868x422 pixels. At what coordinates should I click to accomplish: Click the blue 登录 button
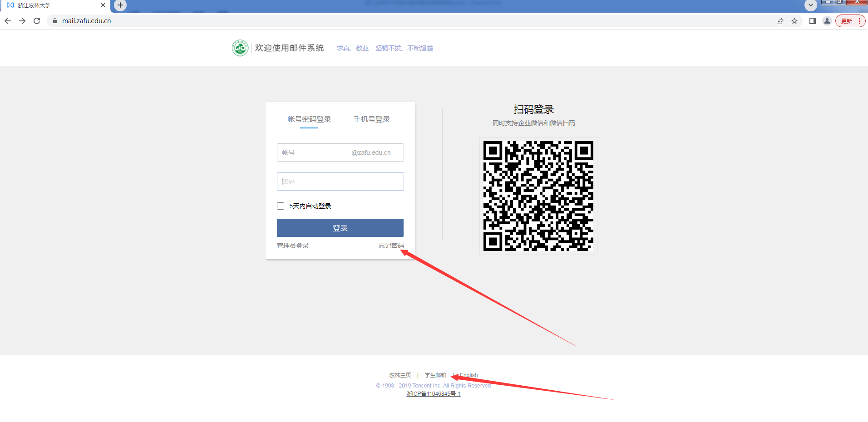pyautogui.click(x=340, y=228)
